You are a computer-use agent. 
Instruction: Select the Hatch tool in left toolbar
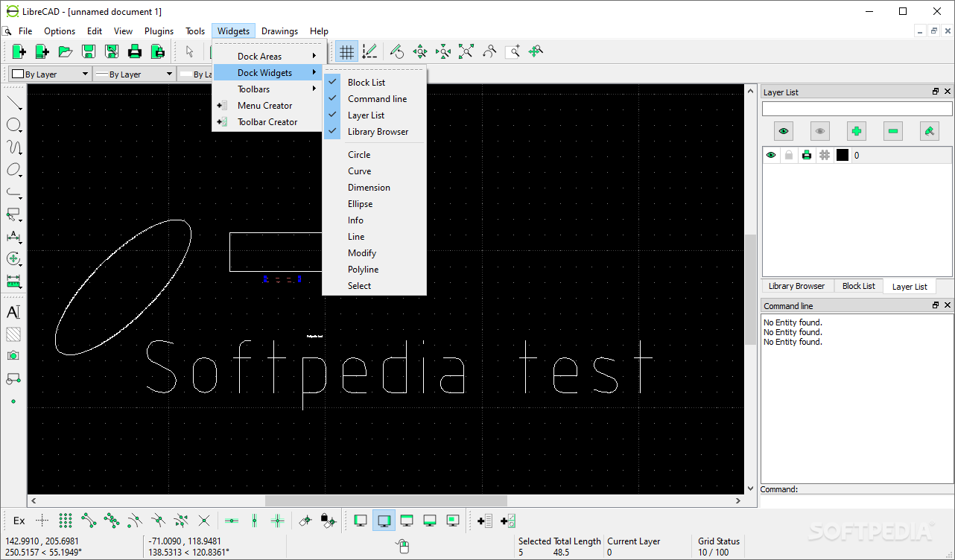13,334
